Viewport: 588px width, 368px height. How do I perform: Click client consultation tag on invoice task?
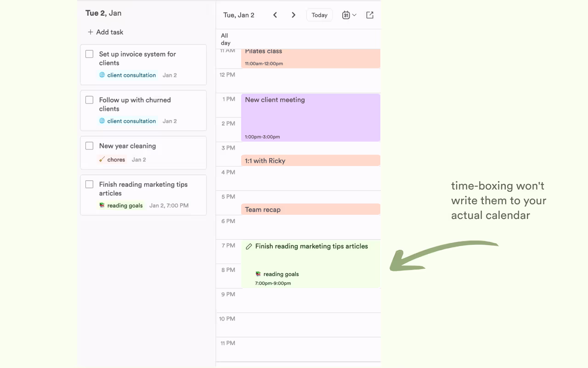tap(128, 75)
